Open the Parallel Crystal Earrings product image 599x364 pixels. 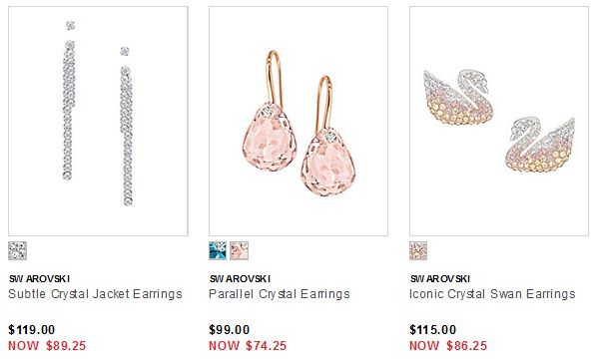pyautogui.click(x=299, y=121)
